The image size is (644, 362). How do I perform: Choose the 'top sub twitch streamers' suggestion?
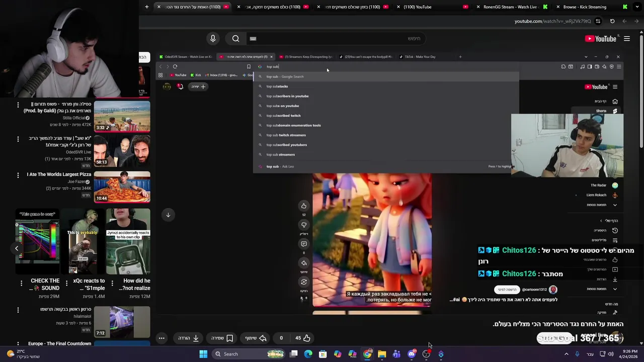click(386, 135)
